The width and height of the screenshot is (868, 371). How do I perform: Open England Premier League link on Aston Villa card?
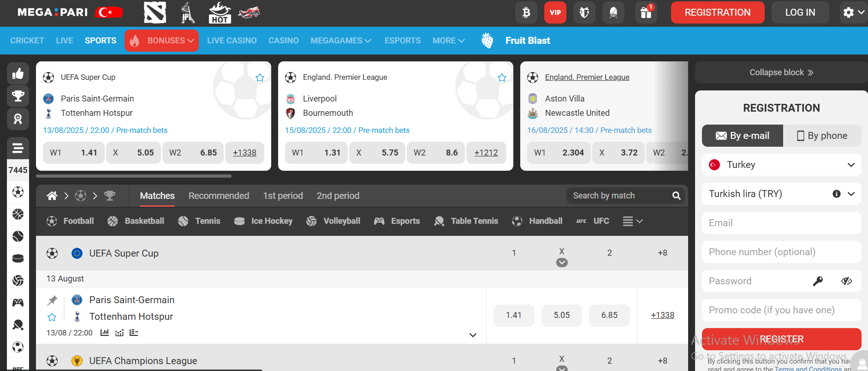pos(587,78)
